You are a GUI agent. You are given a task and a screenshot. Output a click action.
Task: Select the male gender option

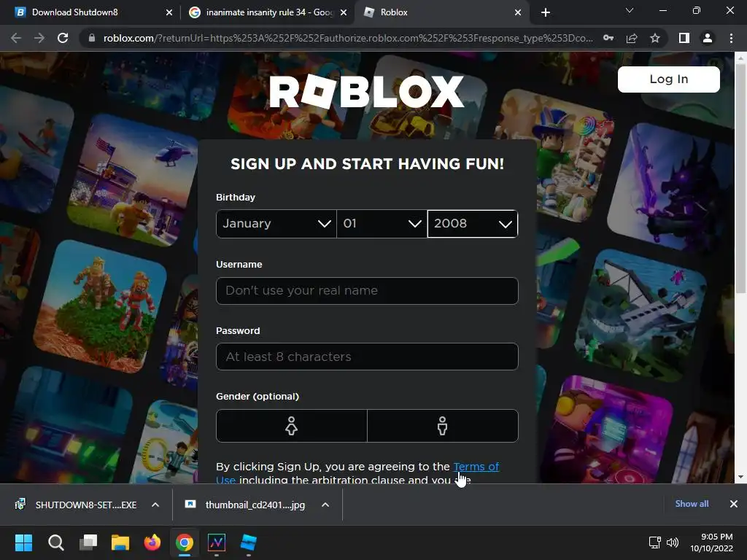(443, 426)
